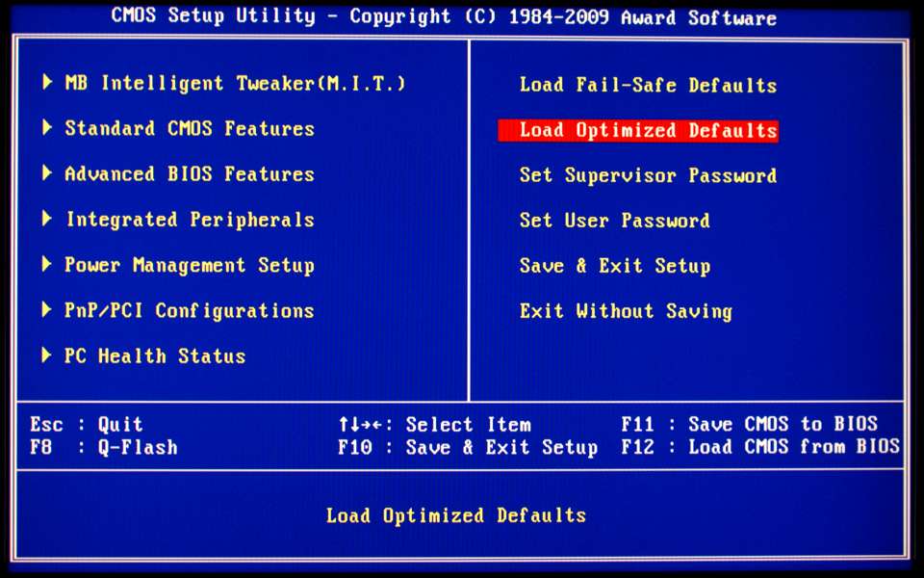Open Standard CMOS Features
This screenshot has height=578, width=924.
click(x=189, y=128)
